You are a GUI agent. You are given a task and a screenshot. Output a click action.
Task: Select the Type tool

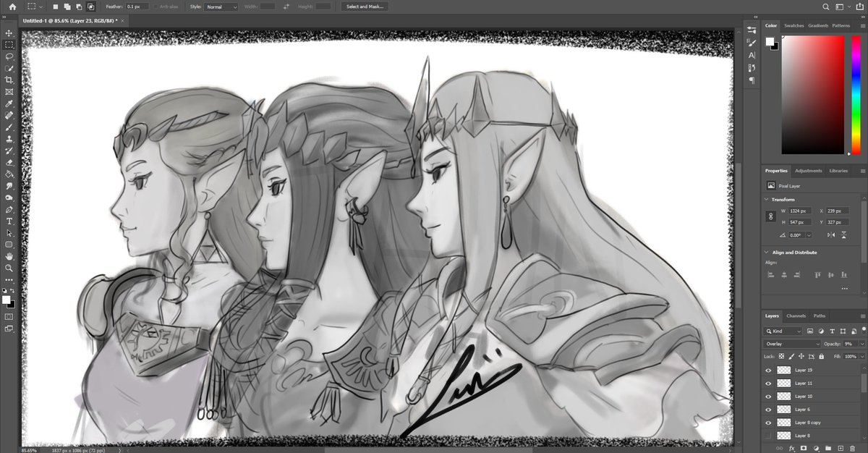[x=9, y=221]
